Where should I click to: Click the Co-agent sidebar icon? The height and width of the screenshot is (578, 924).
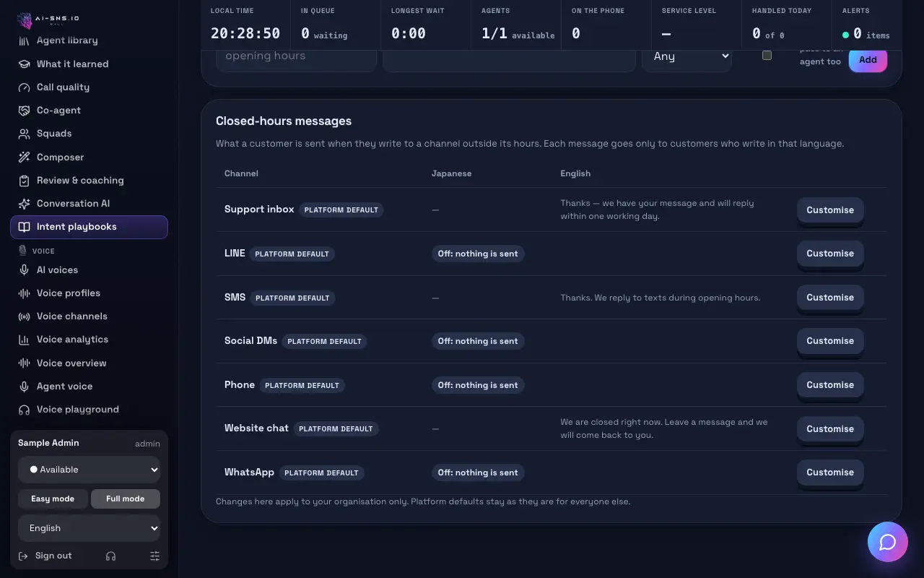point(24,110)
